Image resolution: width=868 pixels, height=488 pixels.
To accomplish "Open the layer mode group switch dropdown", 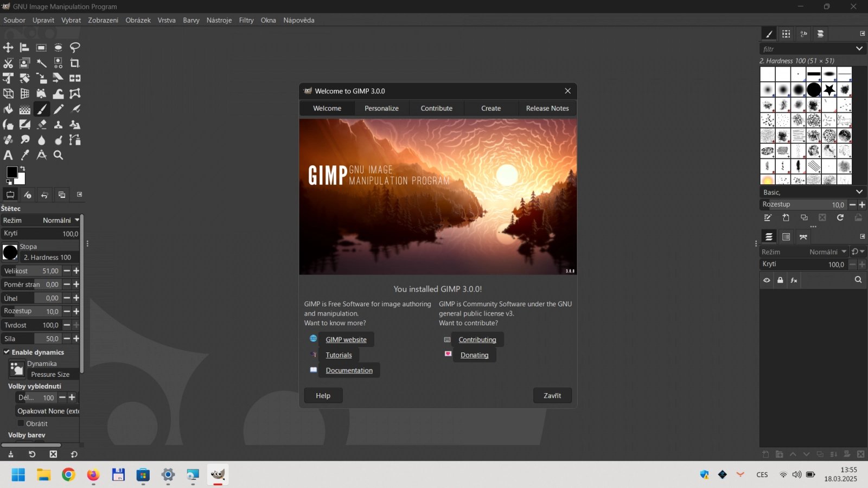I will (x=858, y=252).
